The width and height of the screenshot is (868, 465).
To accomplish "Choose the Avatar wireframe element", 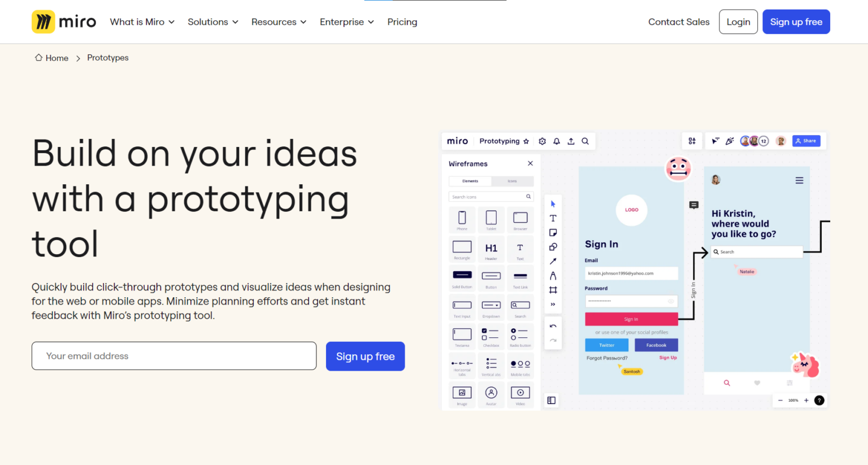I will pos(491,394).
